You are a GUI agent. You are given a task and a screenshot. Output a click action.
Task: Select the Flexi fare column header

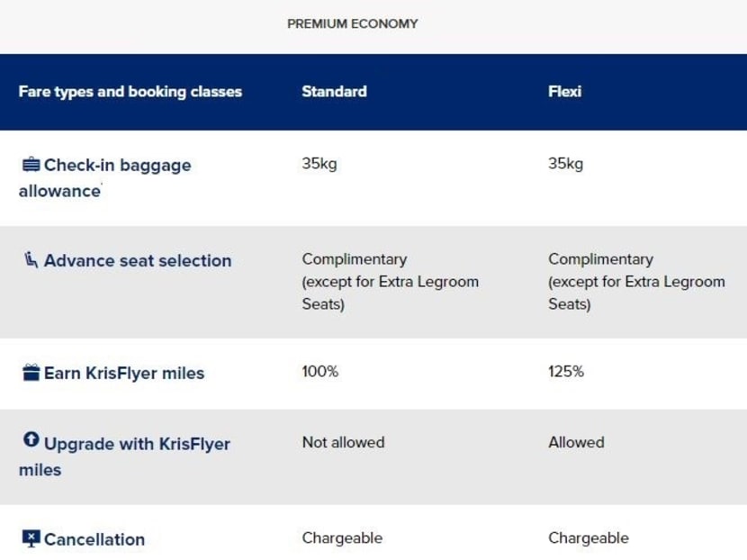(x=564, y=92)
